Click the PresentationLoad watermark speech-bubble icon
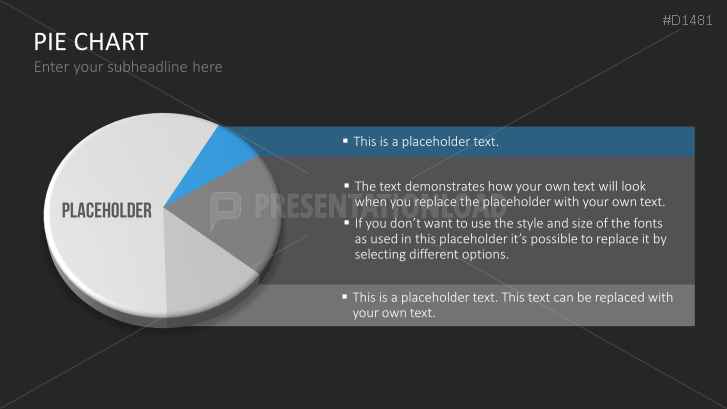This screenshot has width=727, height=409. pos(226,206)
